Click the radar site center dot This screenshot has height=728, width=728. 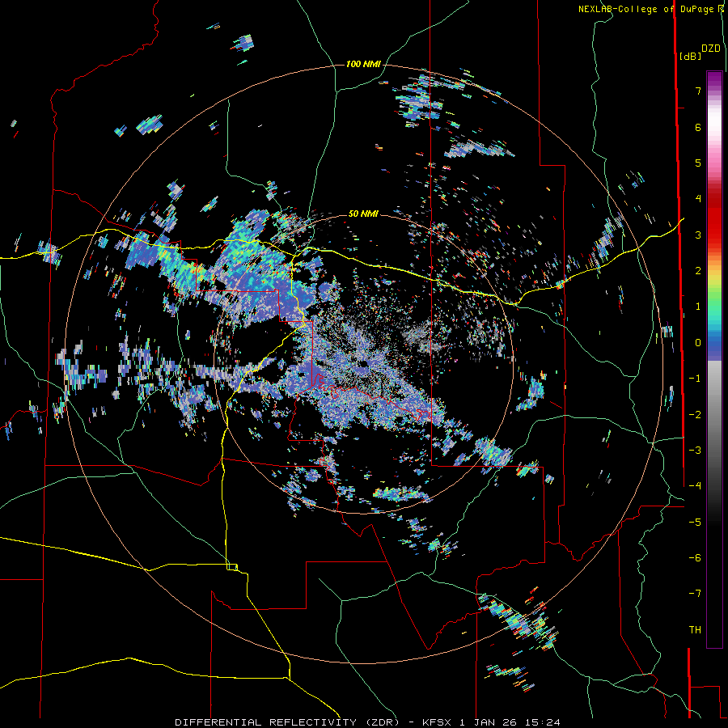point(364,363)
